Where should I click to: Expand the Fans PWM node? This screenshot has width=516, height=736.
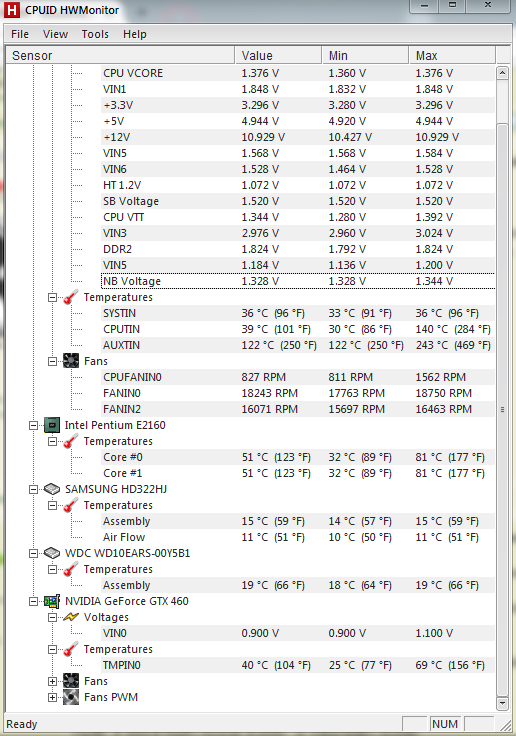pos(53,698)
